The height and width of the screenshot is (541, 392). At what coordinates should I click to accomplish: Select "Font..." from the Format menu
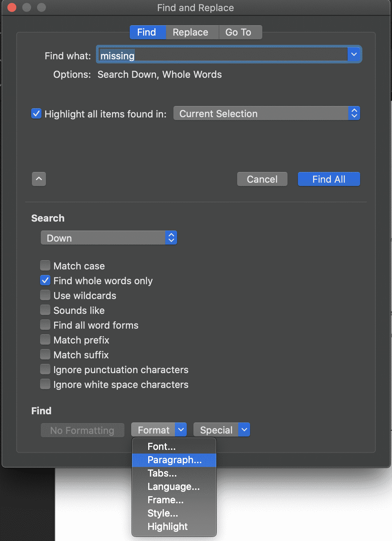(161, 447)
